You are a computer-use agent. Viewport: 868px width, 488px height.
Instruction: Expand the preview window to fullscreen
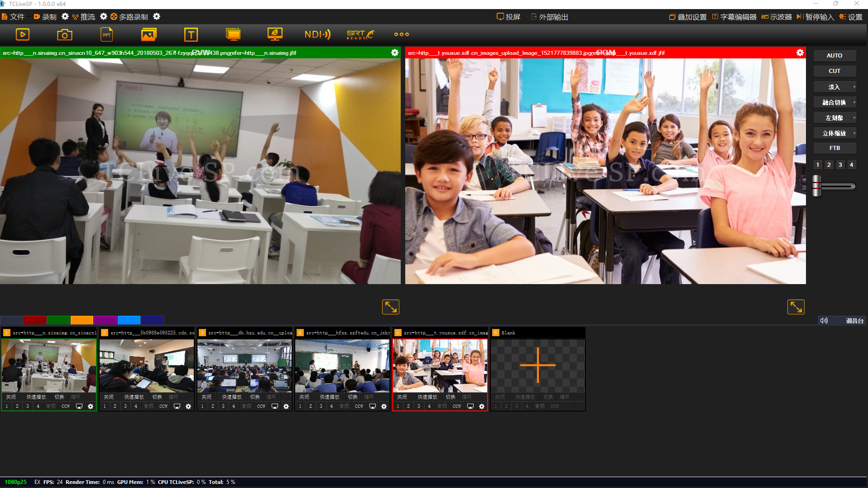coord(390,307)
